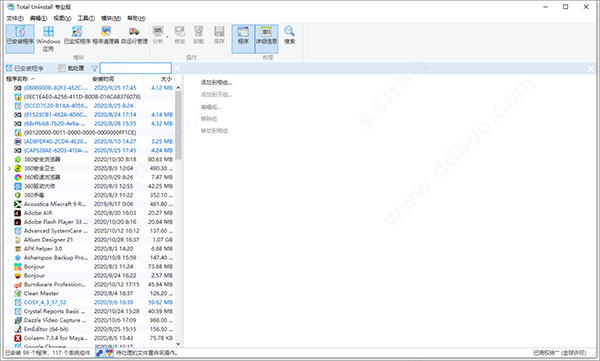Click the greyed-out add-to-subgroup link
Viewport: 600px width, 361px height.
(x=216, y=95)
